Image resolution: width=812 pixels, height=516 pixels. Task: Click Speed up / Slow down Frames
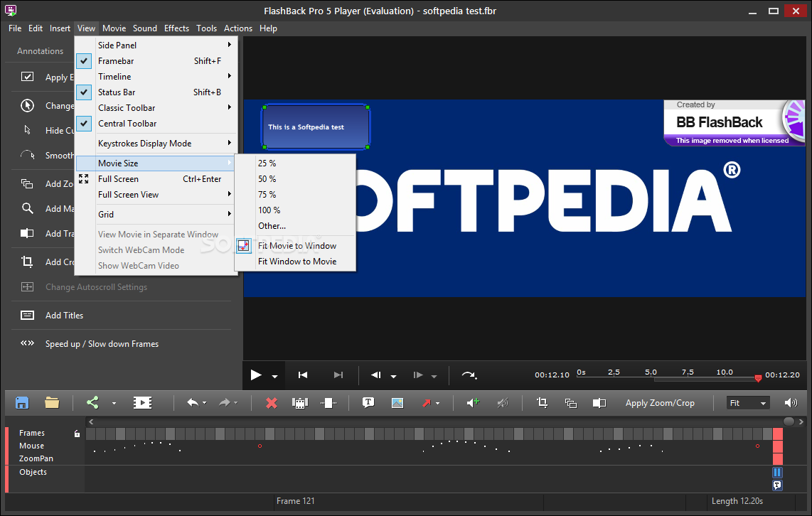[x=102, y=344]
